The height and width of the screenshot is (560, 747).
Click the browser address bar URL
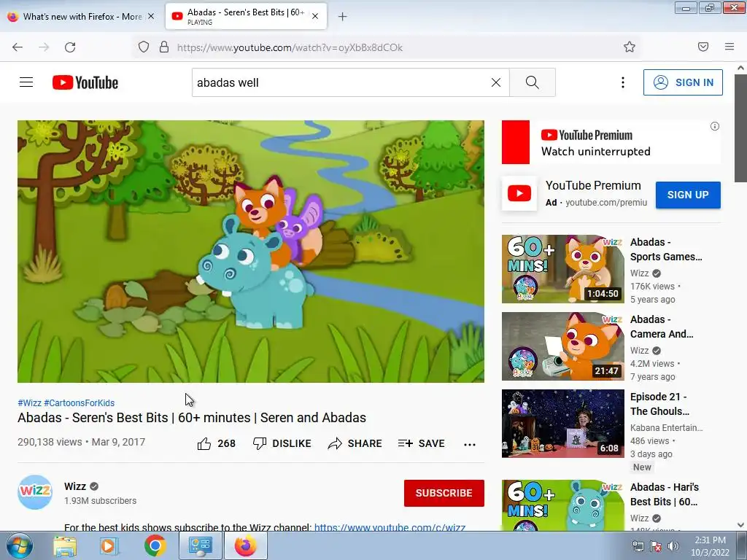click(290, 47)
